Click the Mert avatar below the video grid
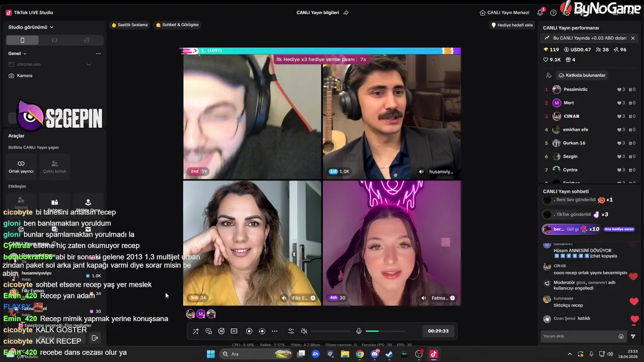The height and width of the screenshot is (362, 644). pyautogui.click(x=201, y=314)
